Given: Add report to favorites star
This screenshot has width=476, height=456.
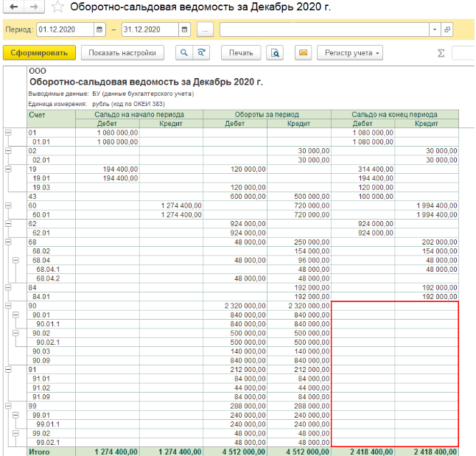Looking at the screenshot, I should point(57,7).
